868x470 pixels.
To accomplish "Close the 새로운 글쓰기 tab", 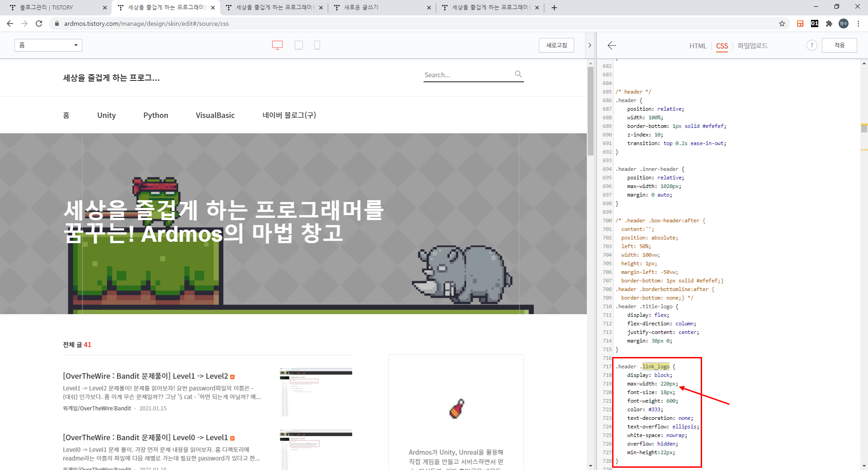I will pos(429,8).
